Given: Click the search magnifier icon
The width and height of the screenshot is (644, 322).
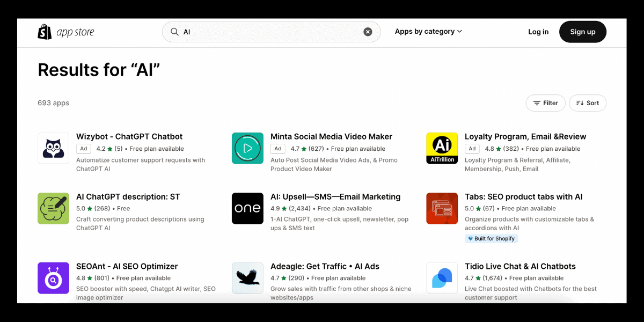Looking at the screenshot, I should [174, 32].
